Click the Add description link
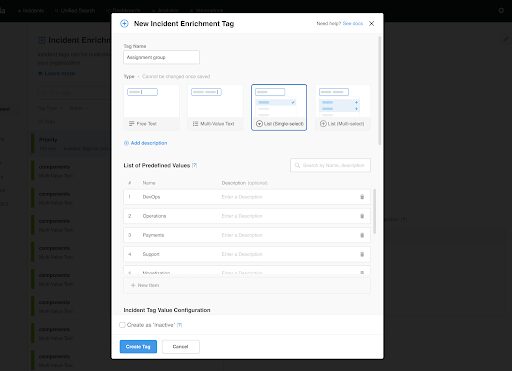 146,143
